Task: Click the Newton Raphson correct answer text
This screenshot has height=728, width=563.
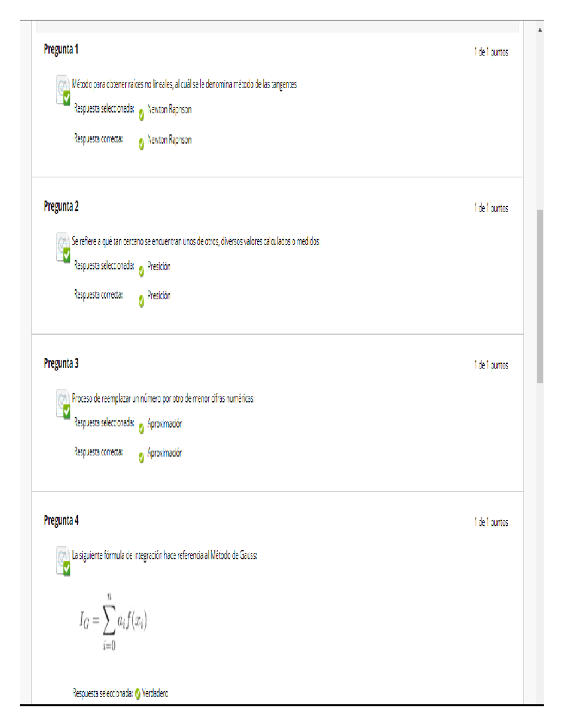Action: [x=169, y=140]
